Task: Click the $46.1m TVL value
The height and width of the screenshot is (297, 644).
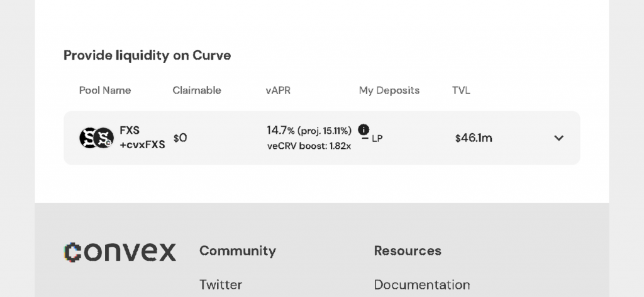Action: click(x=473, y=138)
